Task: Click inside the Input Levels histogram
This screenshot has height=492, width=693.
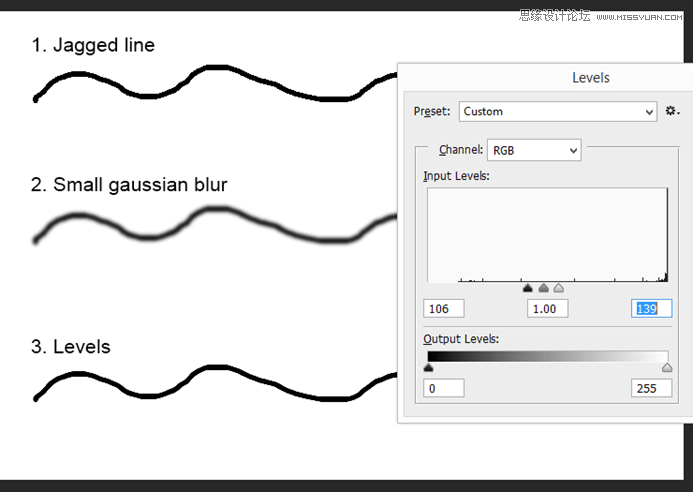Action: click(x=547, y=235)
